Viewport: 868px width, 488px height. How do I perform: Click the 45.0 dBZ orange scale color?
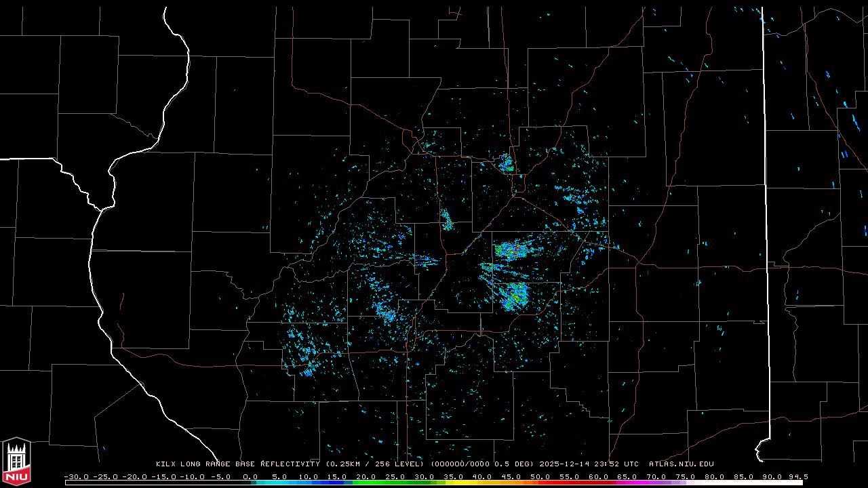tap(511, 483)
